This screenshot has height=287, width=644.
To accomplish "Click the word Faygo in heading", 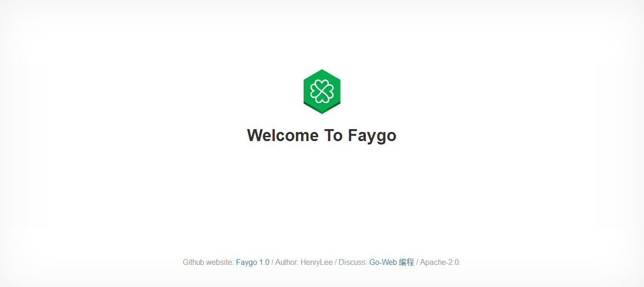I will (x=372, y=136).
